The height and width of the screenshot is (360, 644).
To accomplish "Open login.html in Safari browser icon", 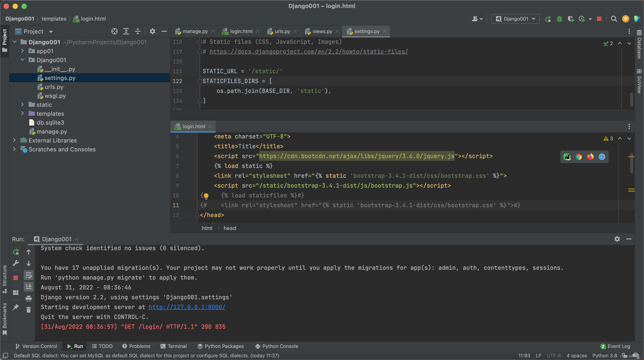I will (602, 157).
